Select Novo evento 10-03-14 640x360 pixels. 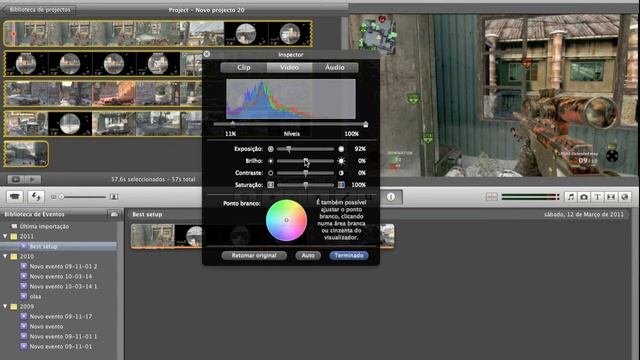[60, 276]
